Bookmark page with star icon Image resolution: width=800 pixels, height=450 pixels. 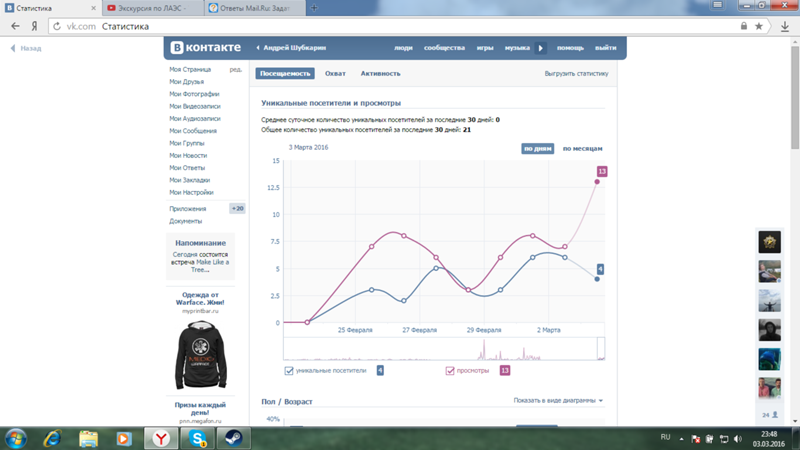point(759,26)
